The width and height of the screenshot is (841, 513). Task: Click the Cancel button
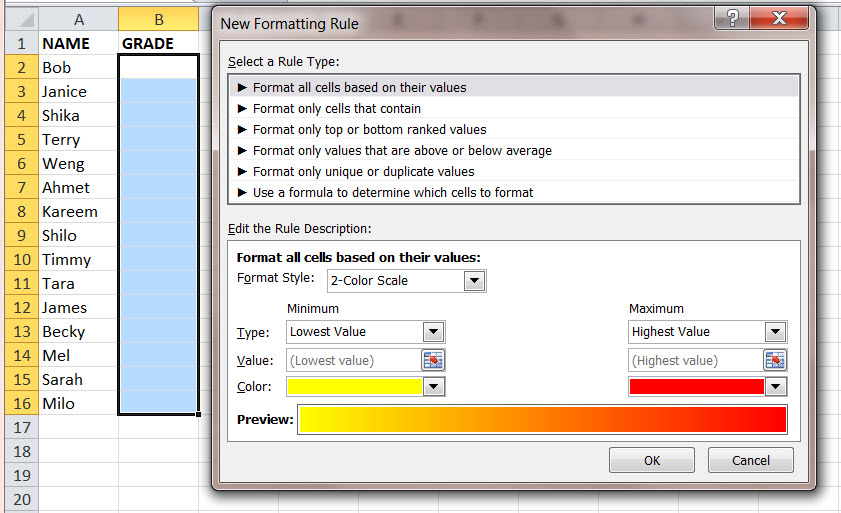(750, 460)
